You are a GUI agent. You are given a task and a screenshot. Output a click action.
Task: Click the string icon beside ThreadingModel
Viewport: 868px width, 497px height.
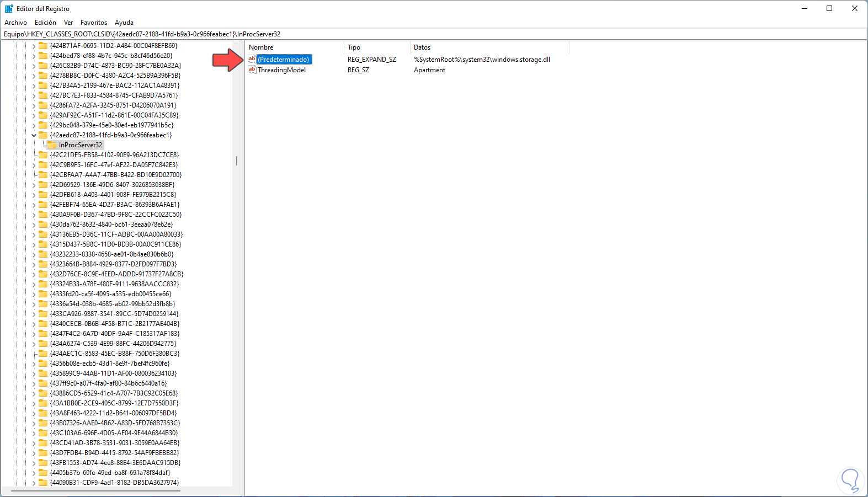click(252, 70)
